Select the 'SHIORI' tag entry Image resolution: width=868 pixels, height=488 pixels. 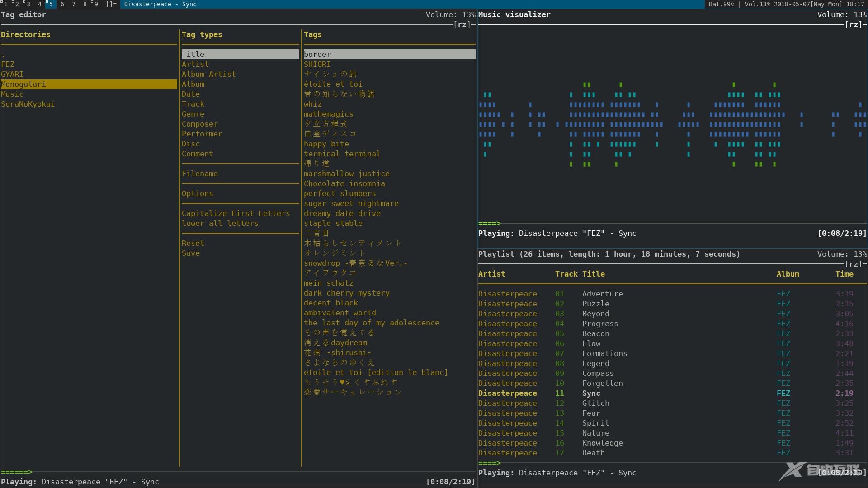coord(390,64)
